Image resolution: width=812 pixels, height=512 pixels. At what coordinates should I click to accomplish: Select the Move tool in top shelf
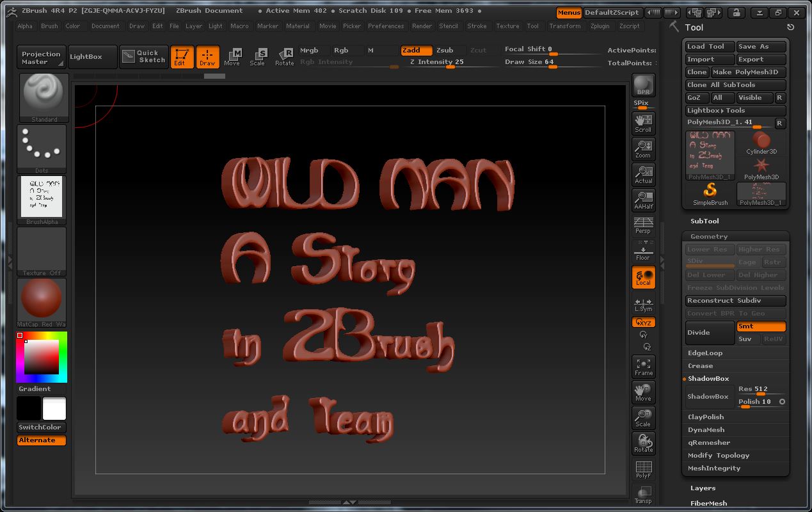[x=232, y=56]
